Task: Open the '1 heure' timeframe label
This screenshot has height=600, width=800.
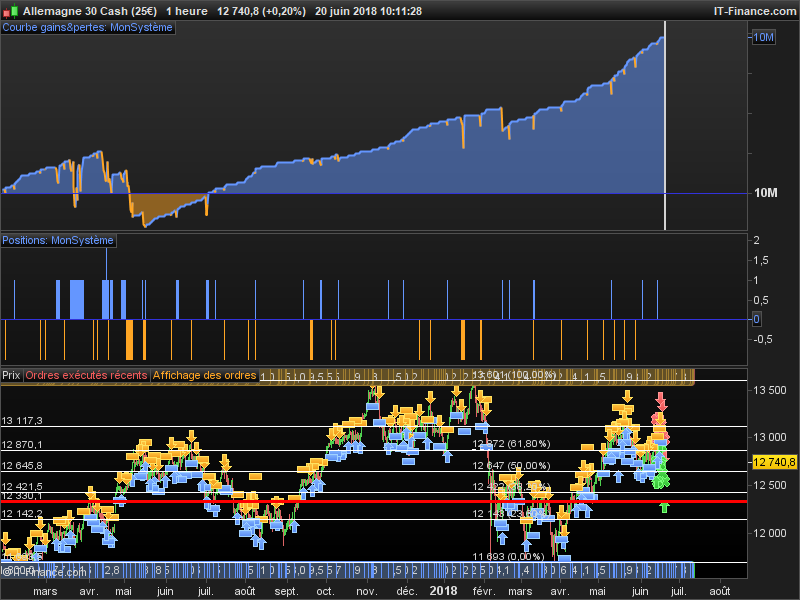Action: (x=187, y=11)
